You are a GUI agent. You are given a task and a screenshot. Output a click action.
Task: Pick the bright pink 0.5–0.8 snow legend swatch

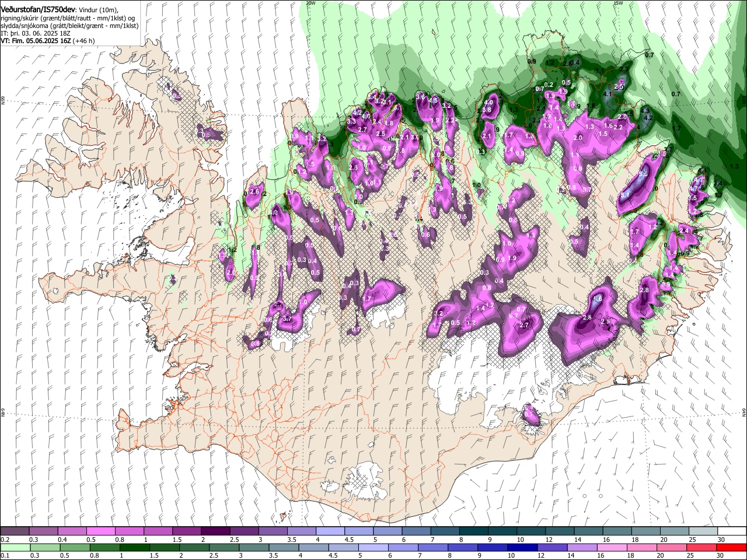pyautogui.click(x=100, y=531)
